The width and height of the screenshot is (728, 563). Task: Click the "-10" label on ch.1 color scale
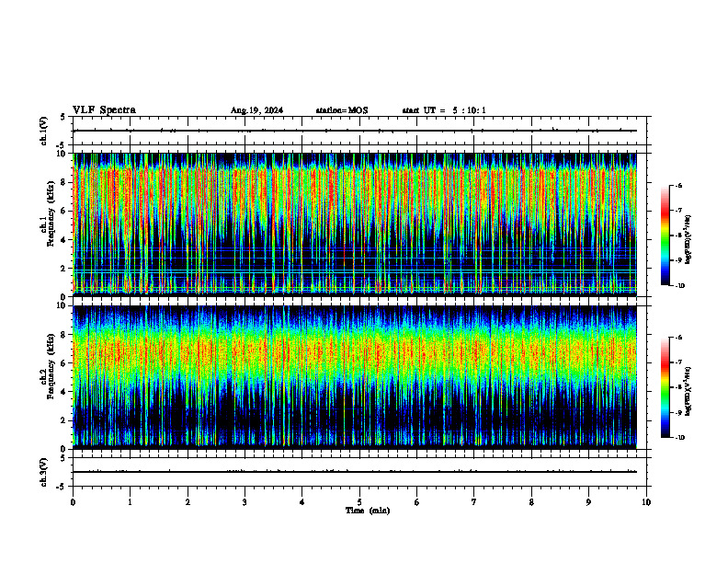tap(680, 286)
